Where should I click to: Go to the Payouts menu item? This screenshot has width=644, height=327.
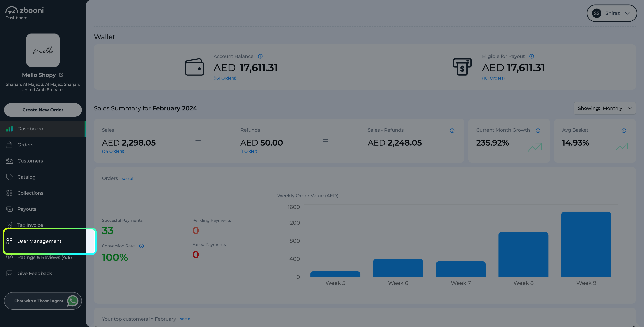pyautogui.click(x=42, y=209)
